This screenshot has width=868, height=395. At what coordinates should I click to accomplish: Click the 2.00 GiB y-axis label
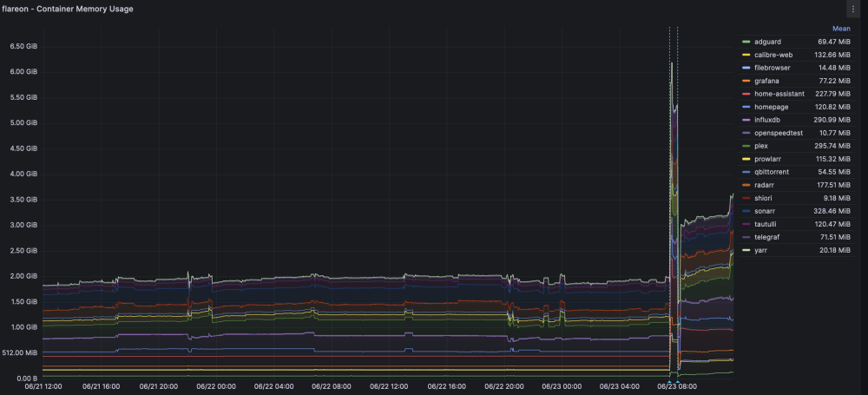[x=23, y=276]
